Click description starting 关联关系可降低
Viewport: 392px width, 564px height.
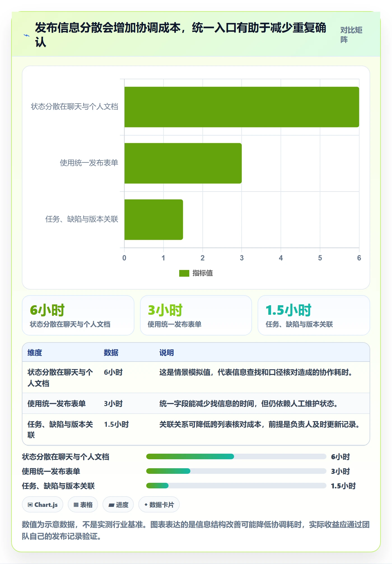coord(260,424)
